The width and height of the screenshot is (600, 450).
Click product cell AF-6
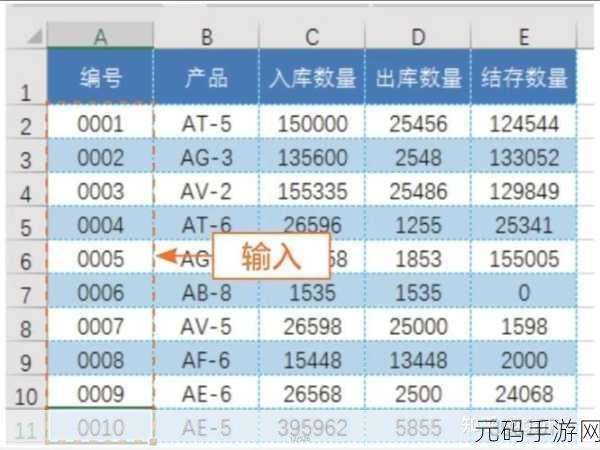(207, 358)
